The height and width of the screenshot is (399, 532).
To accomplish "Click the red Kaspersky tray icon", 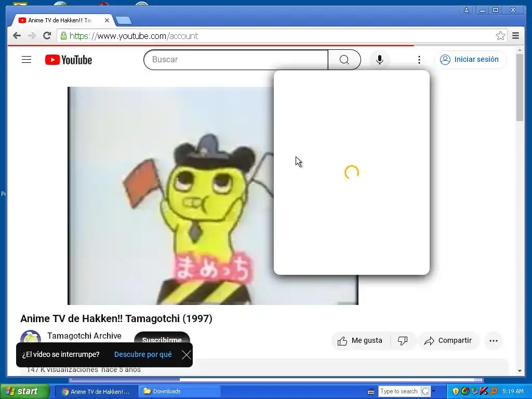I will (484, 392).
